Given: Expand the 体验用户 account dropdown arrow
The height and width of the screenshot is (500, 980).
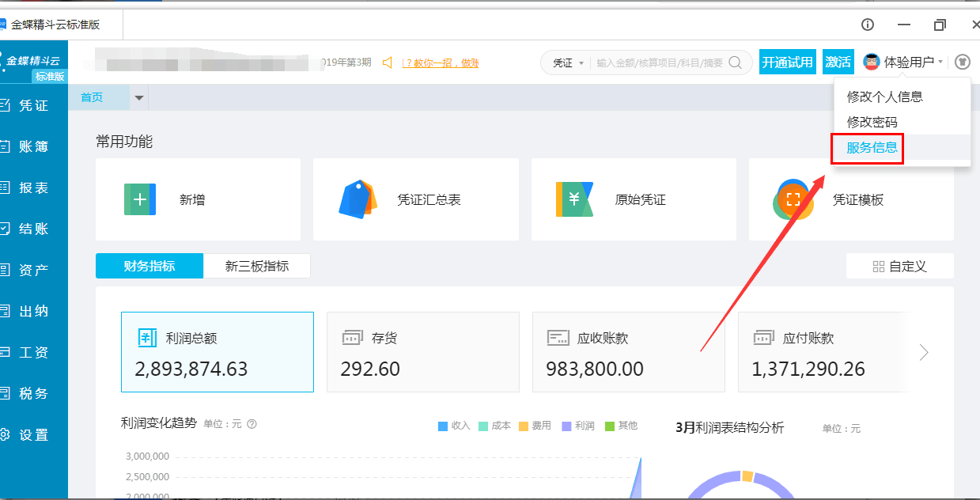Looking at the screenshot, I should (x=940, y=62).
